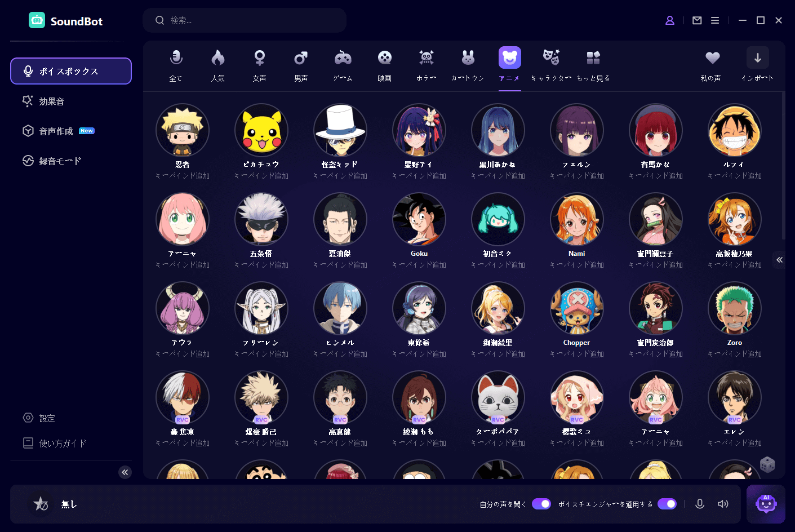Select the Chopper voice avatar
The height and width of the screenshot is (532, 795).
pos(577,308)
